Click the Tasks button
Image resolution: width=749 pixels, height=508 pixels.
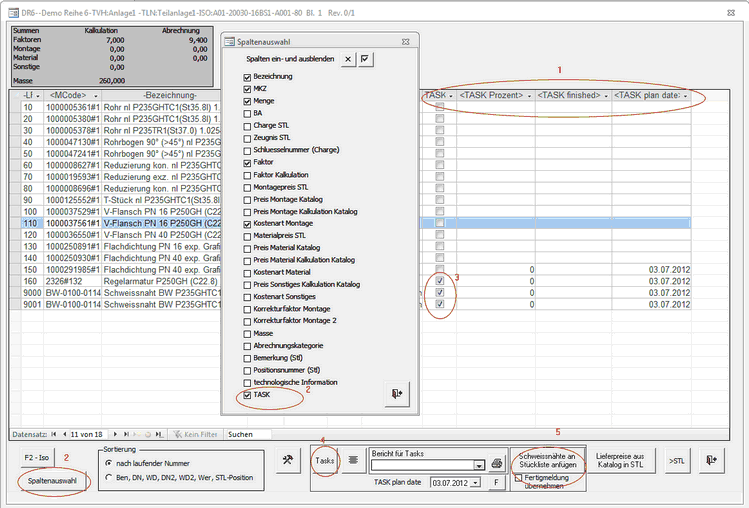[x=325, y=460]
